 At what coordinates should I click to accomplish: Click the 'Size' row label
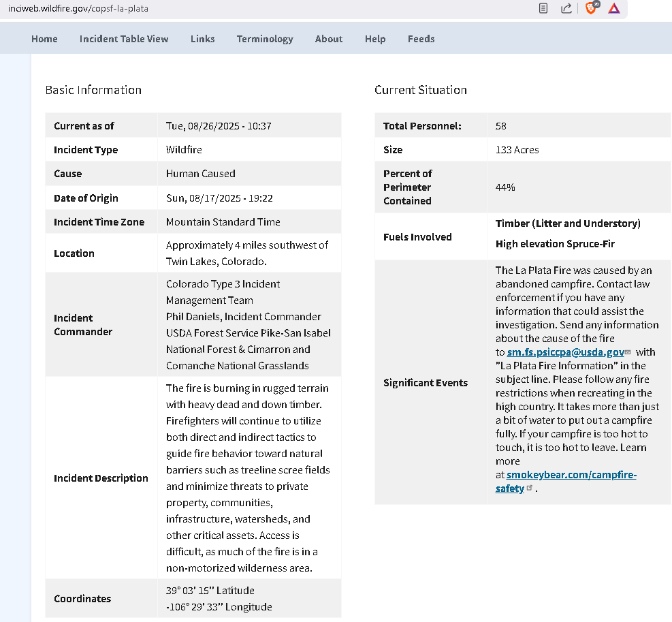point(393,150)
